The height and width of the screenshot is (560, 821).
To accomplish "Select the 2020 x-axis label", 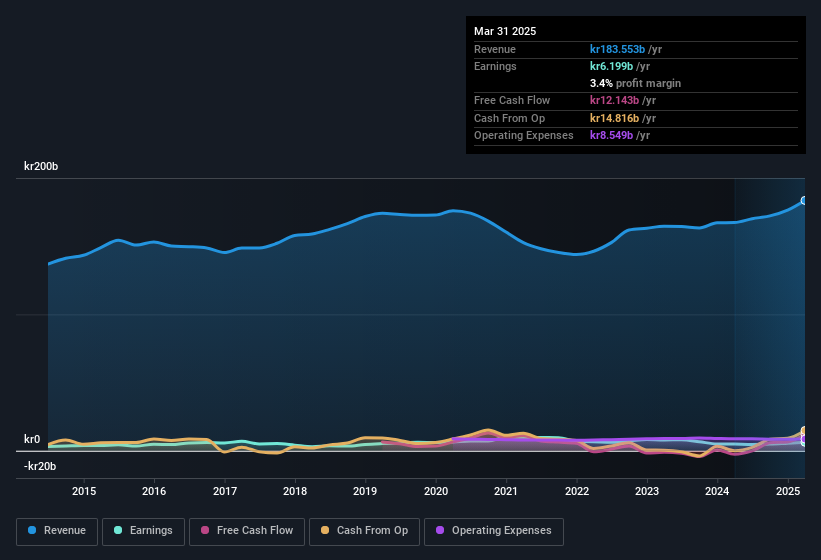I will 436,491.
